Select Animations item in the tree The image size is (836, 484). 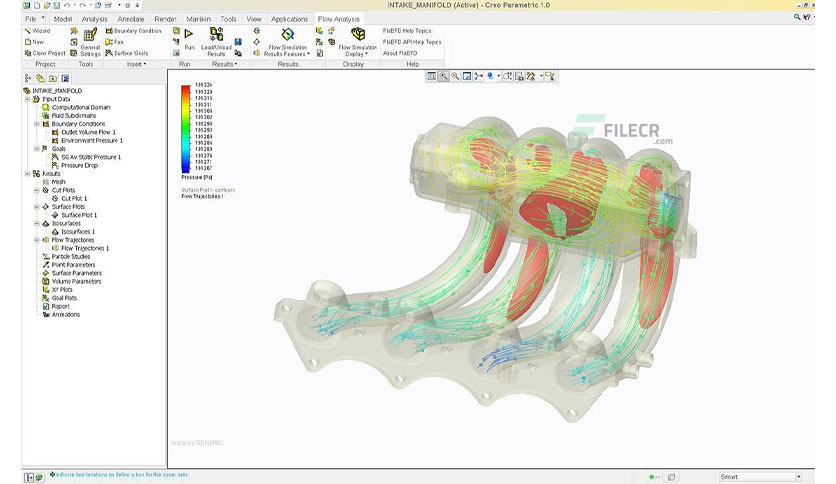click(66, 314)
